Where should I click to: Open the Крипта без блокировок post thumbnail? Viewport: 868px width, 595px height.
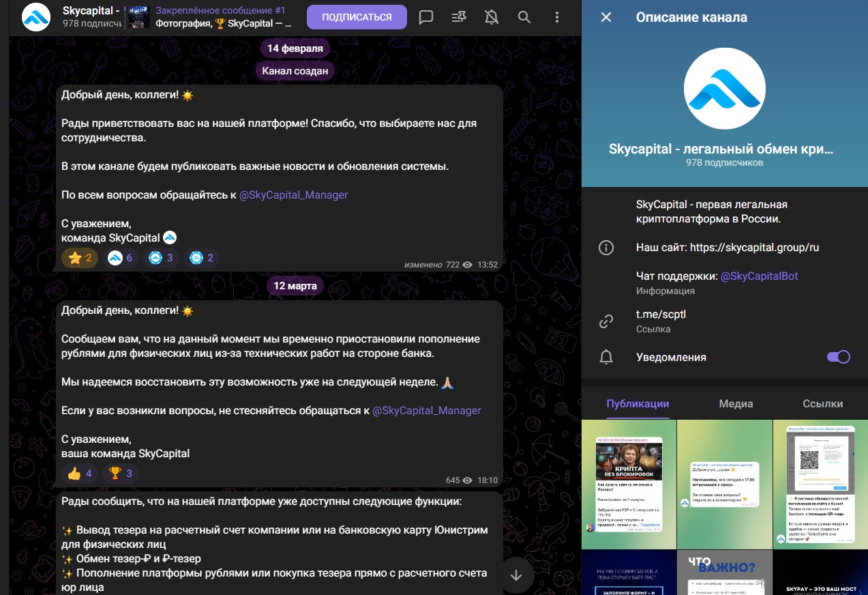[x=629, y=484]
